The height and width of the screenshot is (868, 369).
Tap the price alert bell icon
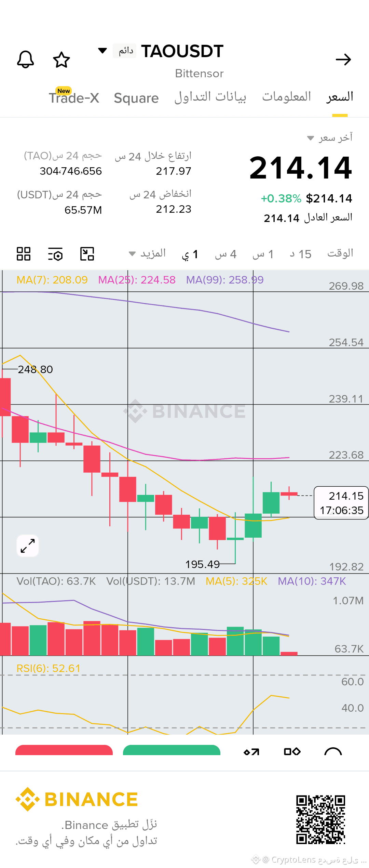[26, 60]
